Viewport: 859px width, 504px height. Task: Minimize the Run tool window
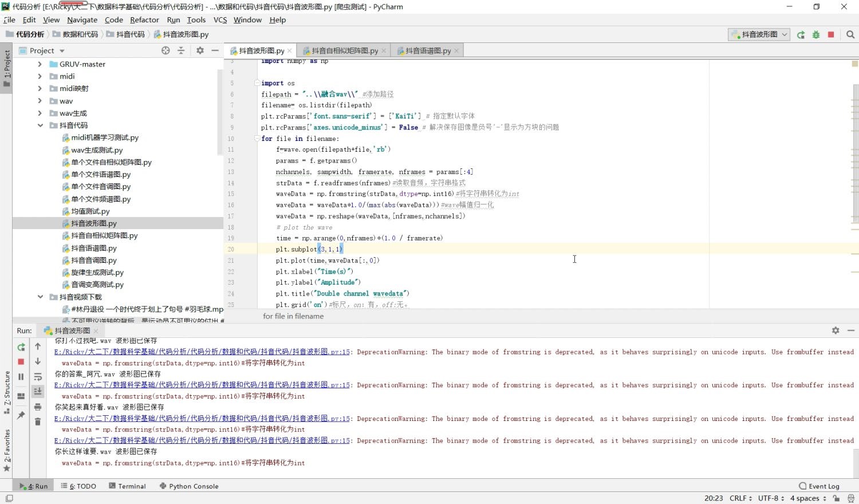851,330
